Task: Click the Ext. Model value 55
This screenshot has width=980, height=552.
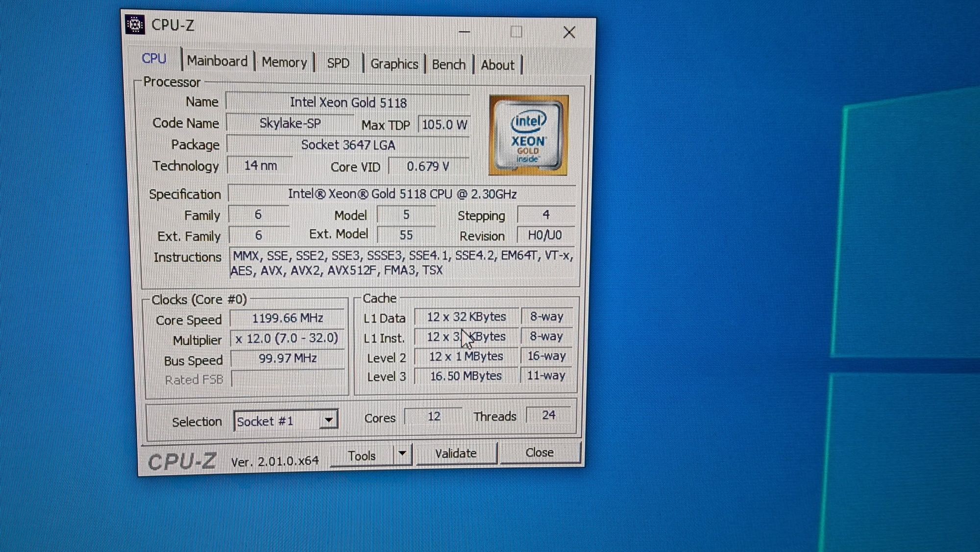Action: 406,235
